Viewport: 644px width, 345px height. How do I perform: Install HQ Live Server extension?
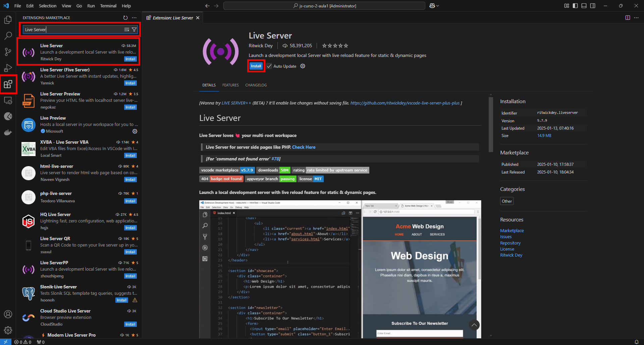(x=130, y=228)
